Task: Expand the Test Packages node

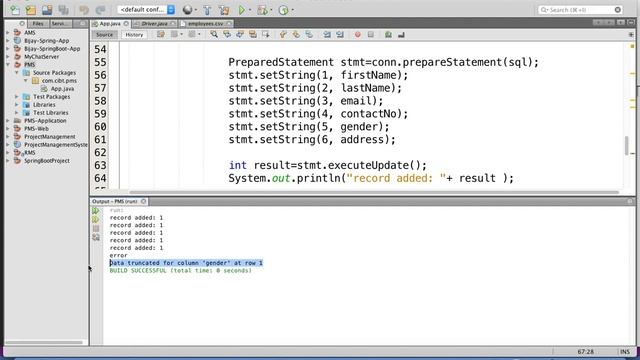Action: point(17,97)
